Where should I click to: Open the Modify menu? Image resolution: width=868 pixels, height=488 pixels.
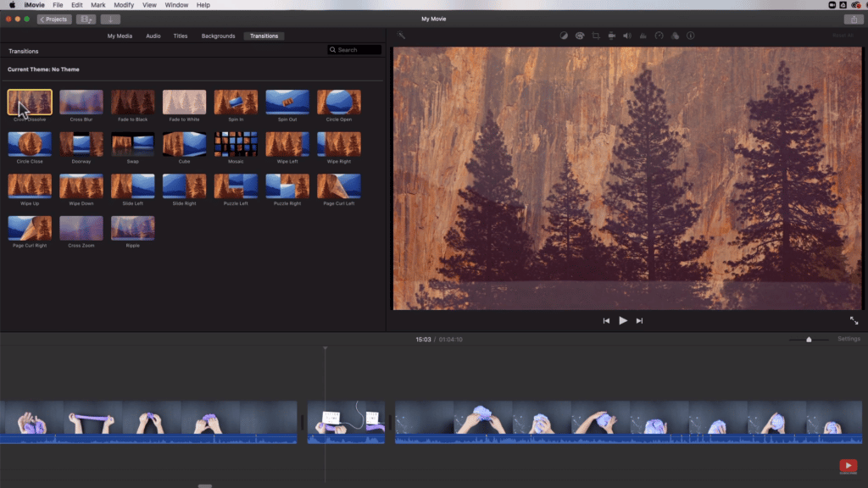pos(124,5)
